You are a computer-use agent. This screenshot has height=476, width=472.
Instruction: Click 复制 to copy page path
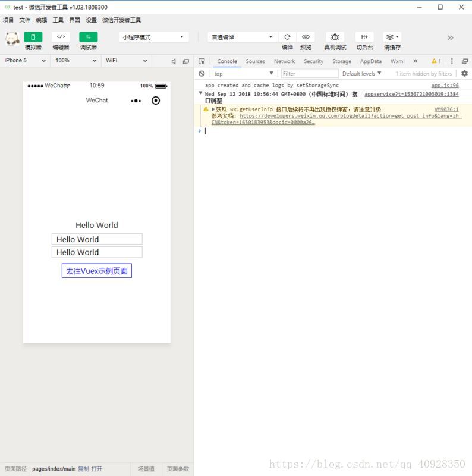[x=83, y=469]
